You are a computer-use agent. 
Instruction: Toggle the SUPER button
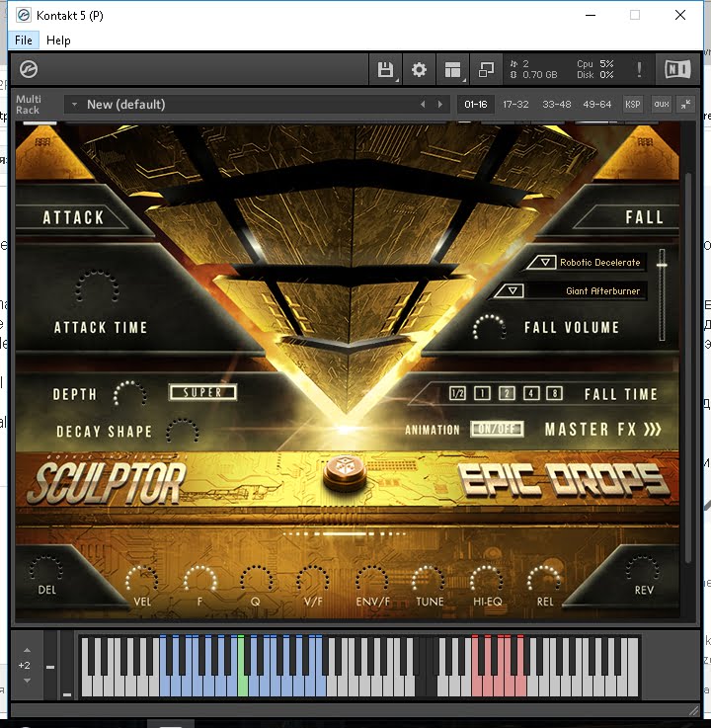click(202, 392)
